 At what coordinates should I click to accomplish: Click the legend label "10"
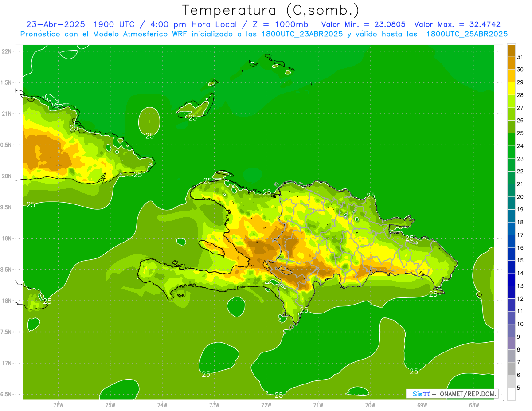click(x=520, y=324)
